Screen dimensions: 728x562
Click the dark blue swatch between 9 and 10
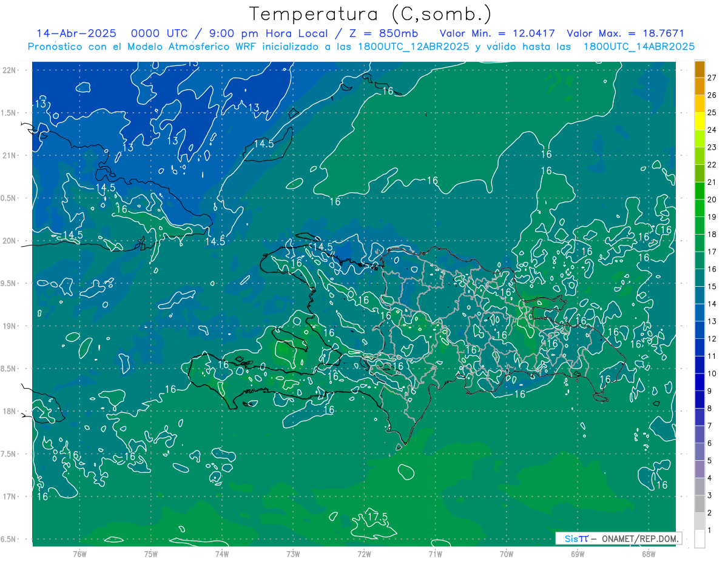point(699,383)
